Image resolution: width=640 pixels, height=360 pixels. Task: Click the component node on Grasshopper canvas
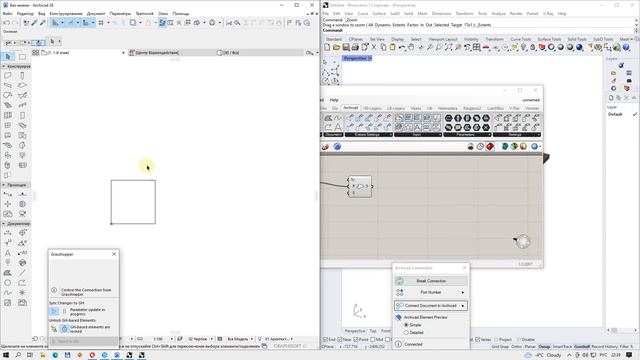360,186
